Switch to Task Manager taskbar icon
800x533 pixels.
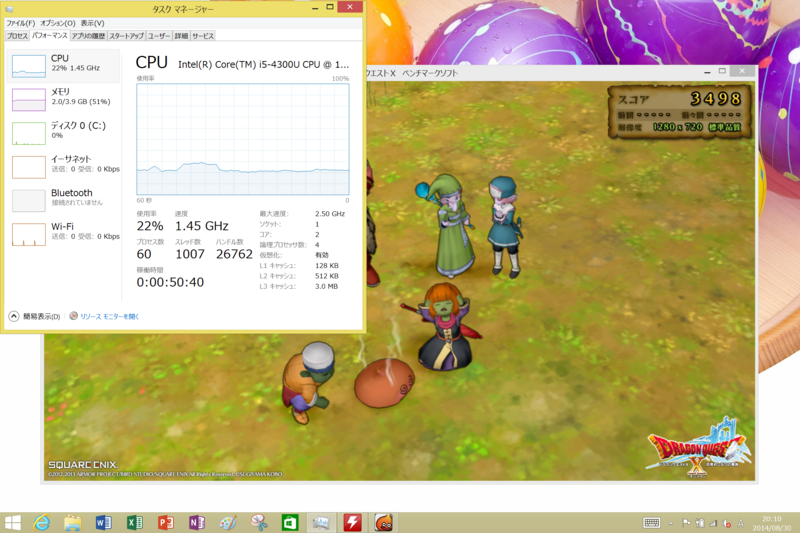(x=321, y=523)
